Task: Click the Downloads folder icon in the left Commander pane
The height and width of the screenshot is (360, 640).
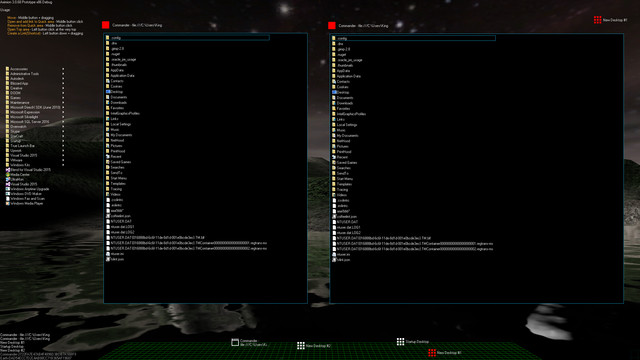Action: (108, 102)
